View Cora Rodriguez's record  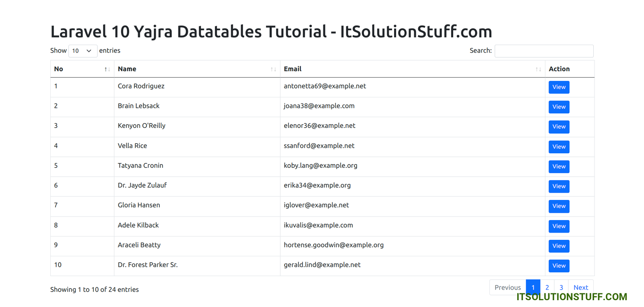click(559, 87)
